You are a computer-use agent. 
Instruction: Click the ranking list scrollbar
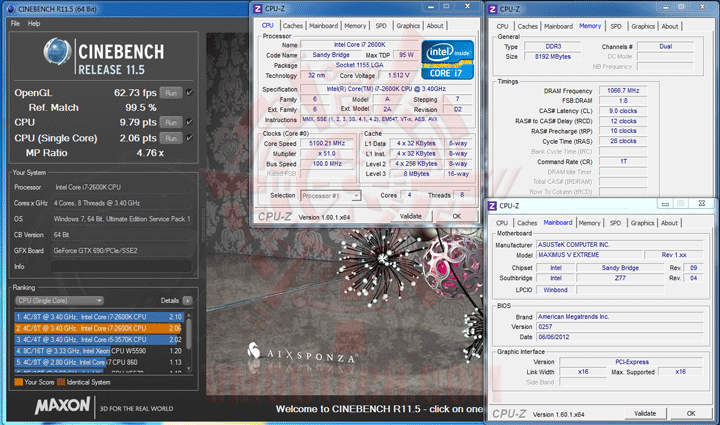188,334
